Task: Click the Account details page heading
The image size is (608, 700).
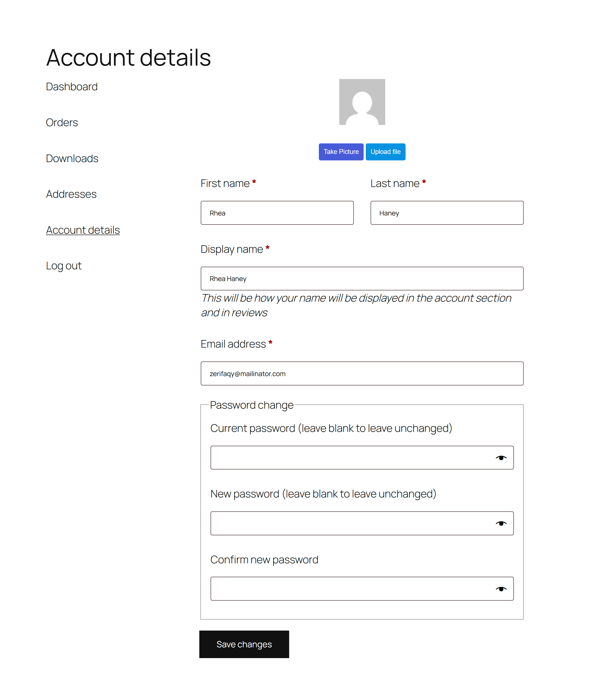Action: click(129, 57)
